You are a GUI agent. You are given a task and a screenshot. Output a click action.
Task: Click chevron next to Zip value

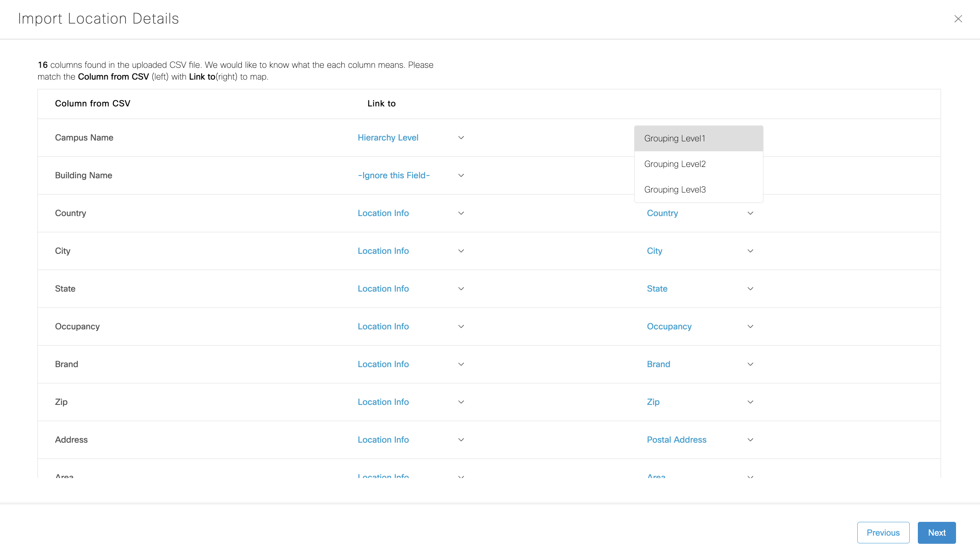(750, 402)
